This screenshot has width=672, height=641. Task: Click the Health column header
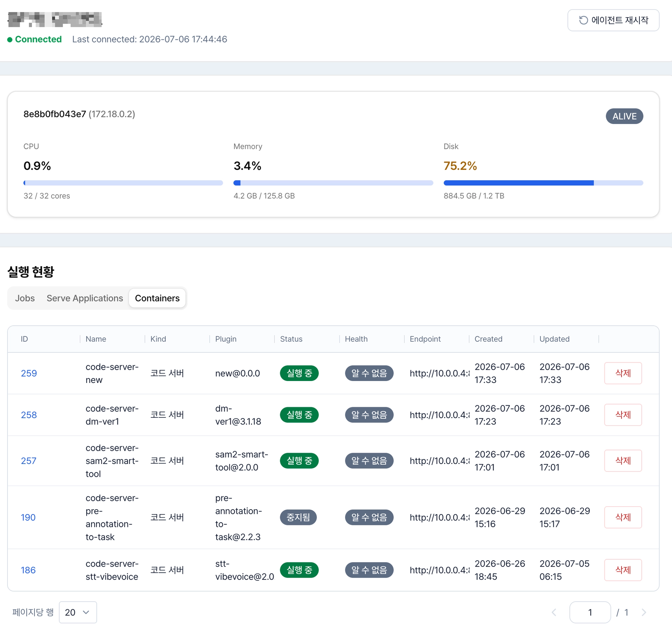click(x=356, y=339)
